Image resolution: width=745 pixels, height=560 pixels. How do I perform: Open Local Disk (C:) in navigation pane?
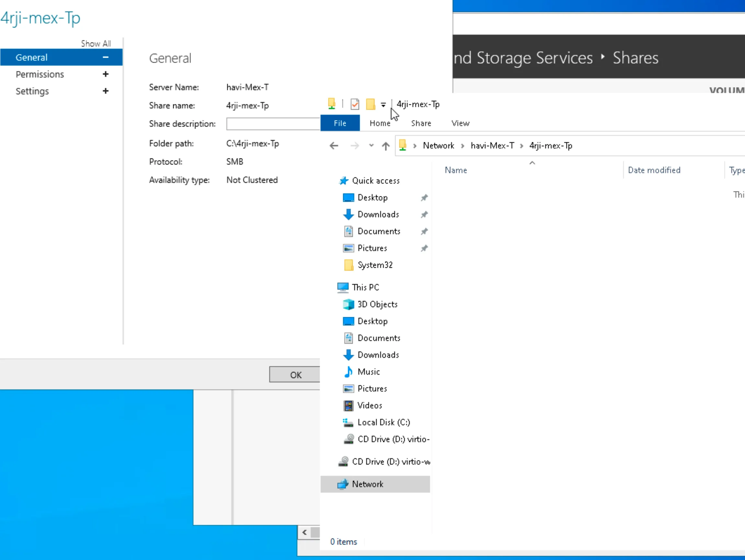point(383,422)
